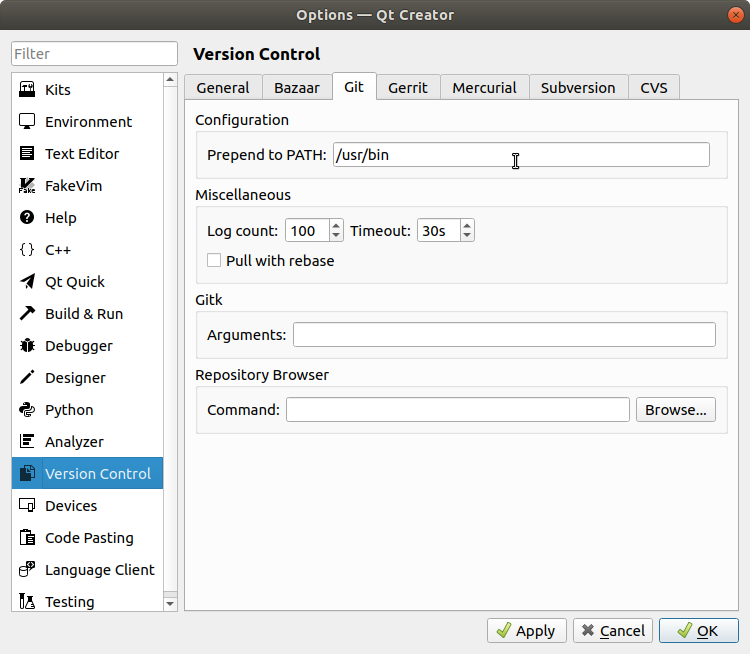Open the Build & Run hammer icon

click(x=28, y=314)
